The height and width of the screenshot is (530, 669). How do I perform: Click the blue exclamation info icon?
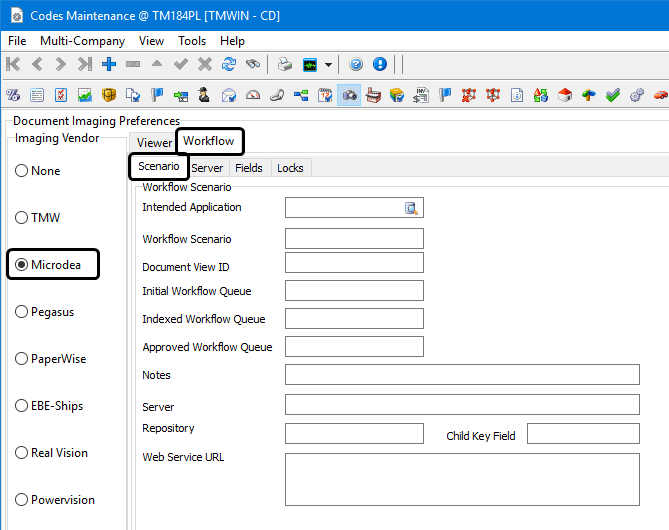[x=380, y=64]
